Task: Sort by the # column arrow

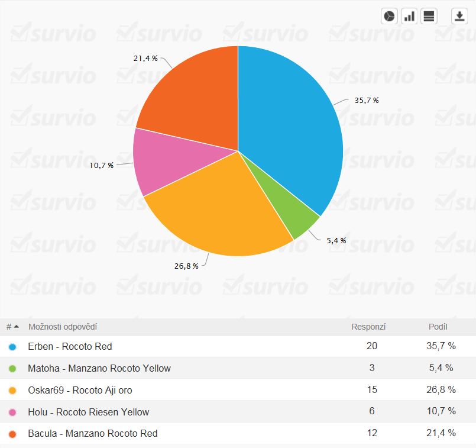Action: (x=16, y=327)
